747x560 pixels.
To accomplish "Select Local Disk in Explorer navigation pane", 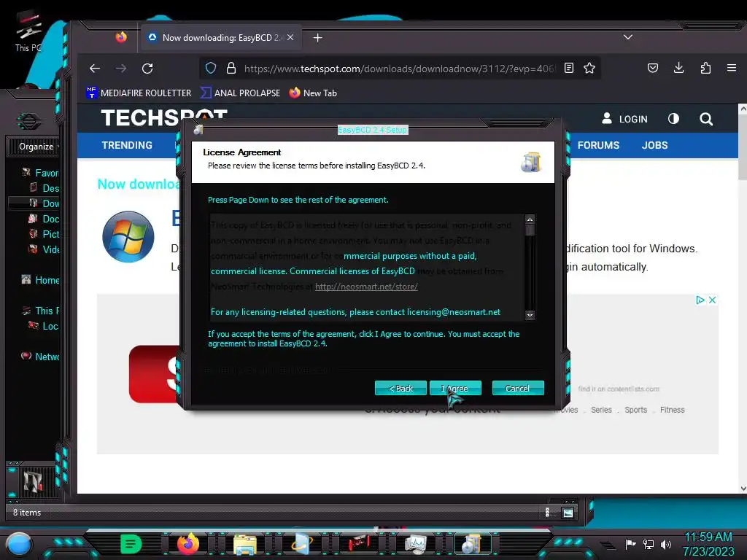I will point(44,326).
